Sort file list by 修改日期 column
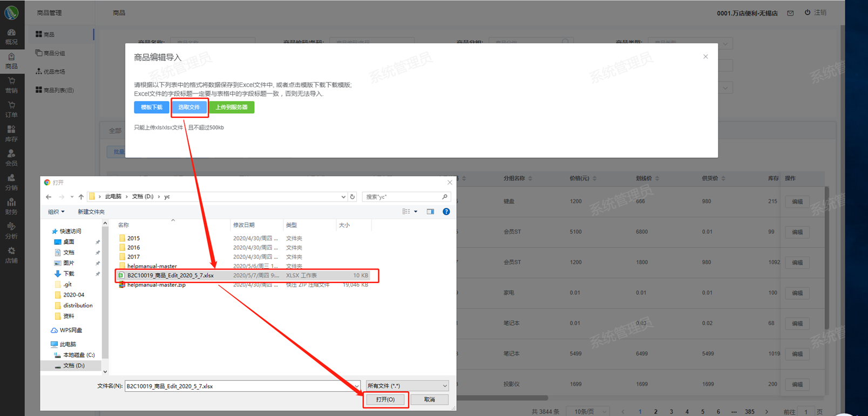Viewport: 868px width, 416px height. [x=256, y=225]
